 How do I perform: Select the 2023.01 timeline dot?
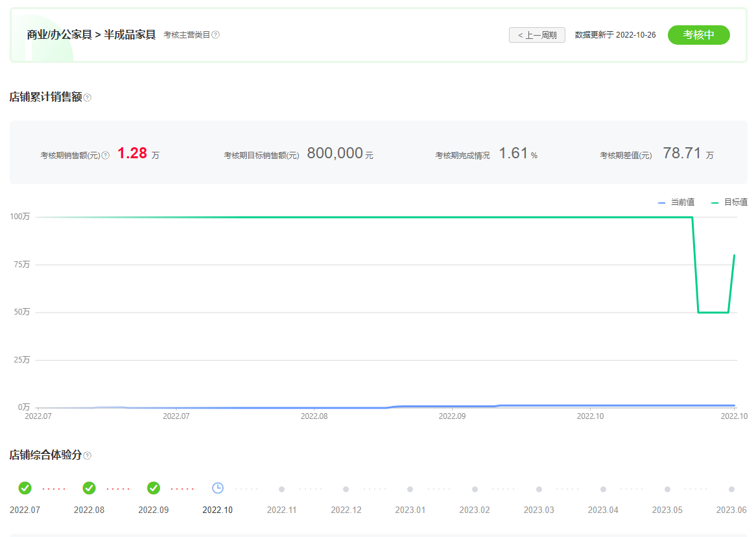410,489
